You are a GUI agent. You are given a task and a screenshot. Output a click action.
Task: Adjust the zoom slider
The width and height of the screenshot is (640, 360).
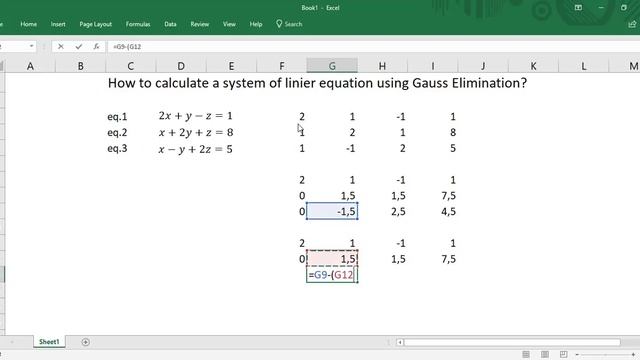coord(605,354)
